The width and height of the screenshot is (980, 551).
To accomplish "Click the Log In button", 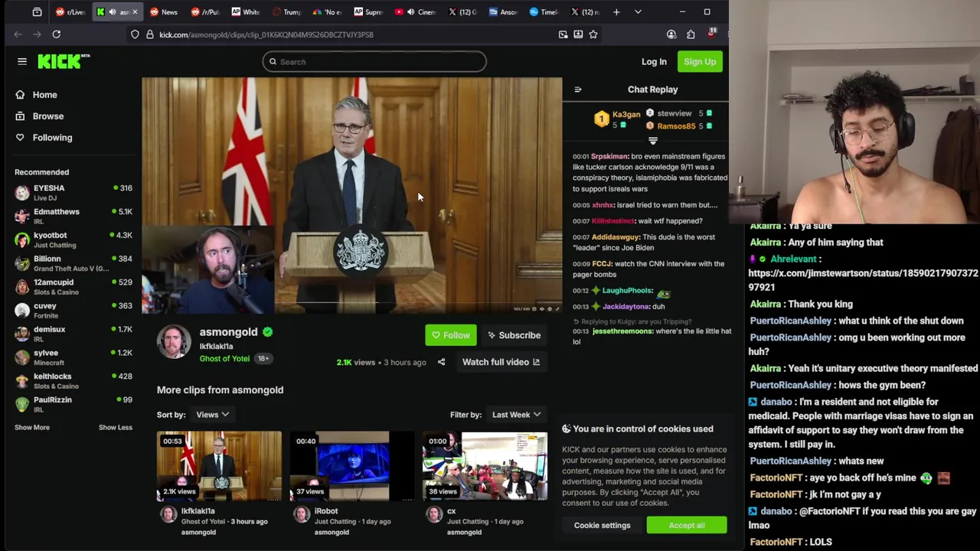I will [654, 62].
